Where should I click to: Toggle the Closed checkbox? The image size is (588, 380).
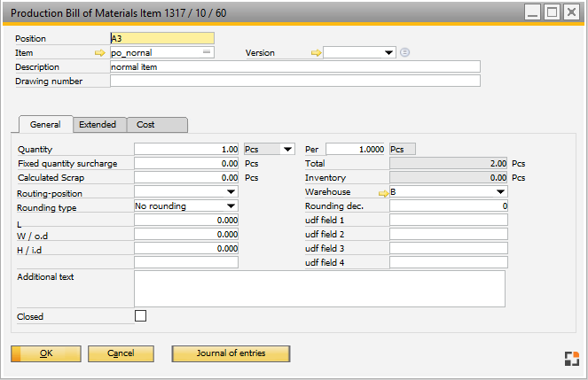click(x=140, y=316)
